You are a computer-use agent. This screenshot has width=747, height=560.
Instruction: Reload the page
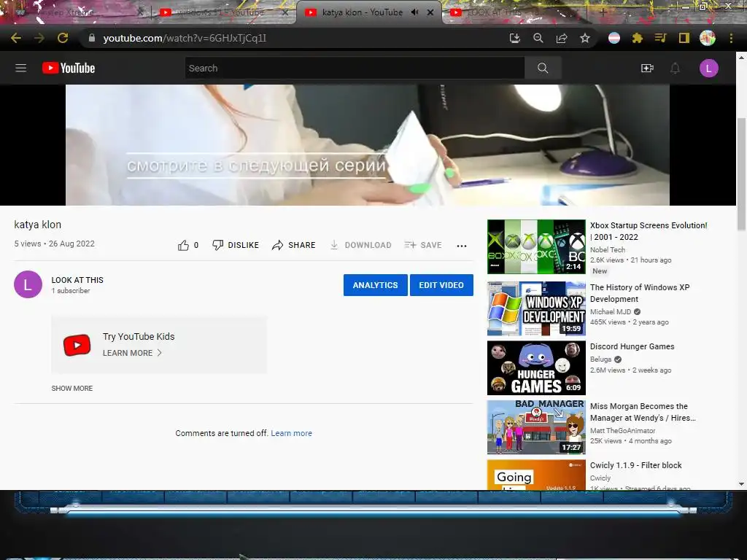click(x=63, y=38)
